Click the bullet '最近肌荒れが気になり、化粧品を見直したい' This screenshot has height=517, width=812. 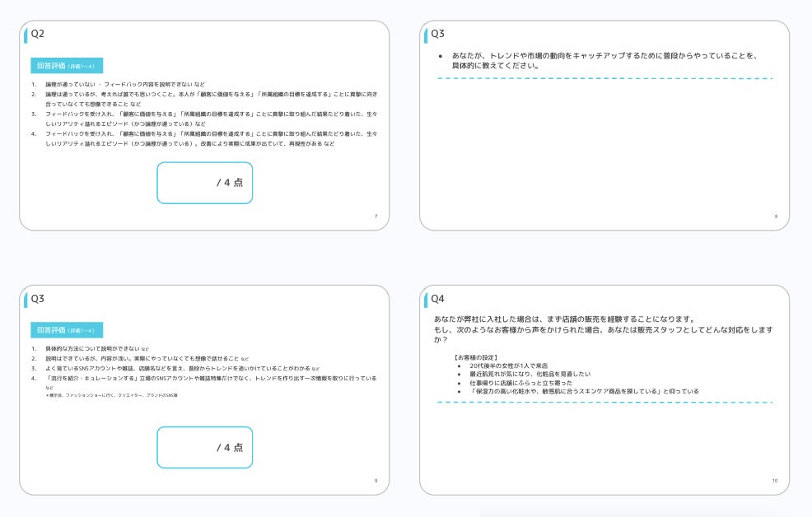coord(530,374)
